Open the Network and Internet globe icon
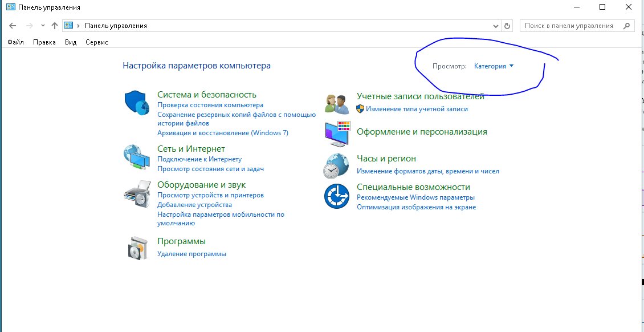The width and height of the screenshot is (644, 332). tap(137, 156)
